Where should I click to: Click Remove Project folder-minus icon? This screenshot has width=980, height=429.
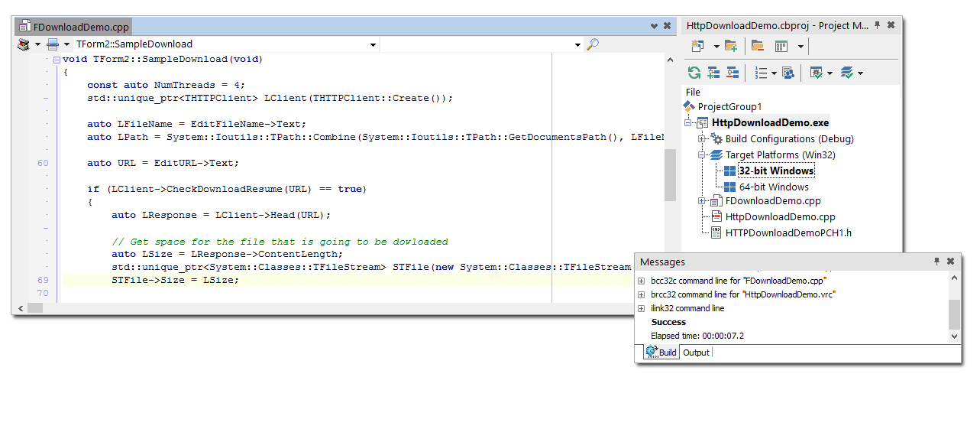[x=758, y=47]
